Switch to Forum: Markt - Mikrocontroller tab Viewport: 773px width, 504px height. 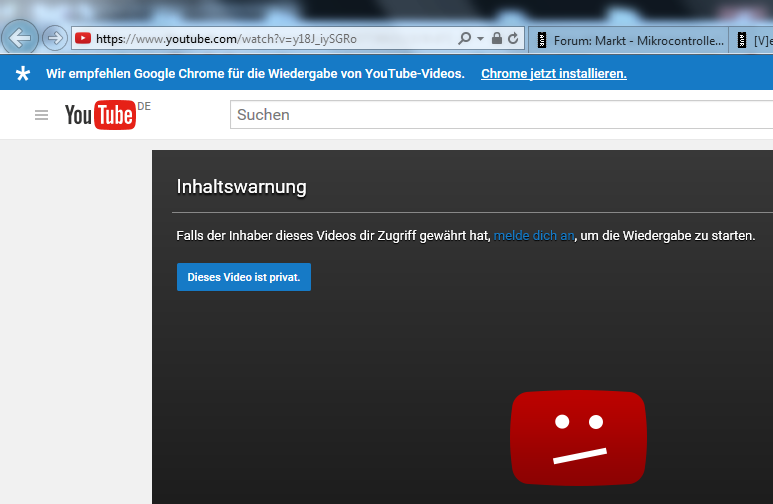tap(629, 40)
